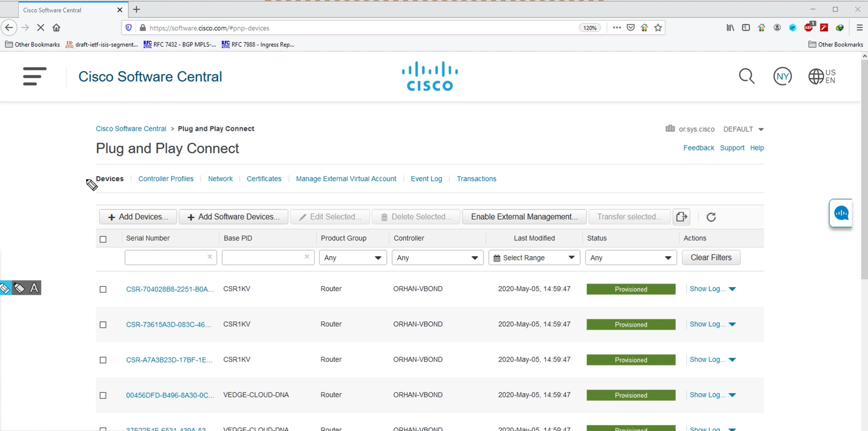Open the Event Log tab

coord(426,179)
